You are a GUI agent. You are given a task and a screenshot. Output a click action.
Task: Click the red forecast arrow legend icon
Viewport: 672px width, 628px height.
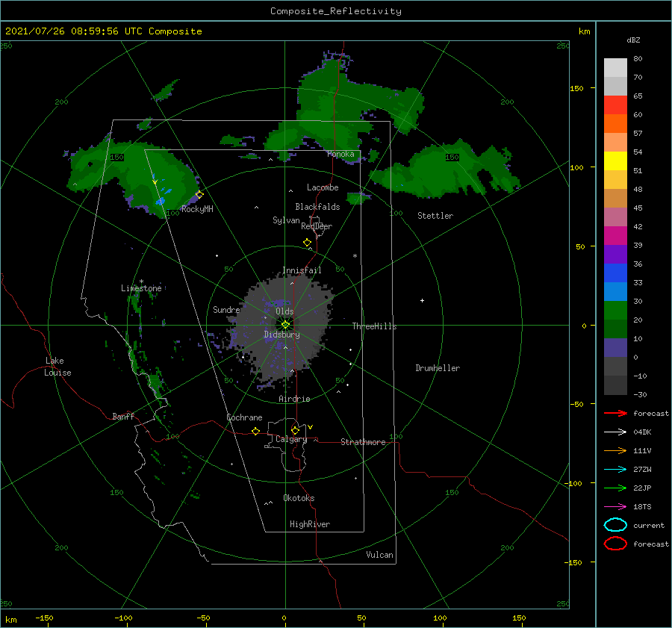(x=615, y=413)
